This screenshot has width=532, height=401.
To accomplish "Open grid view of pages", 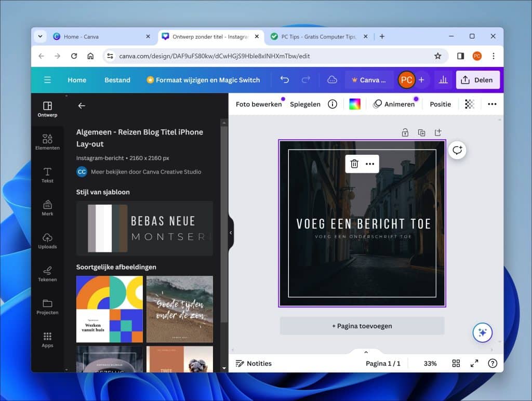I will [456, 364].
